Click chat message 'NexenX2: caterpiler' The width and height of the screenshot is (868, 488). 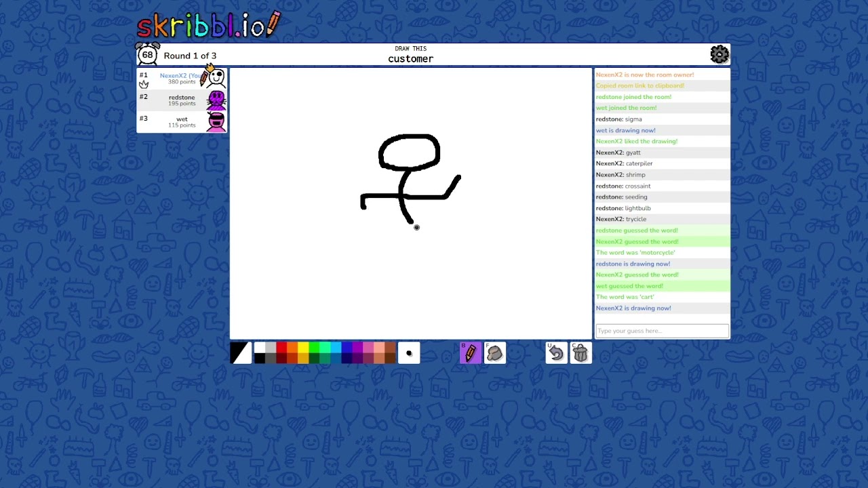pyautogui.click(x=624, y=163)
